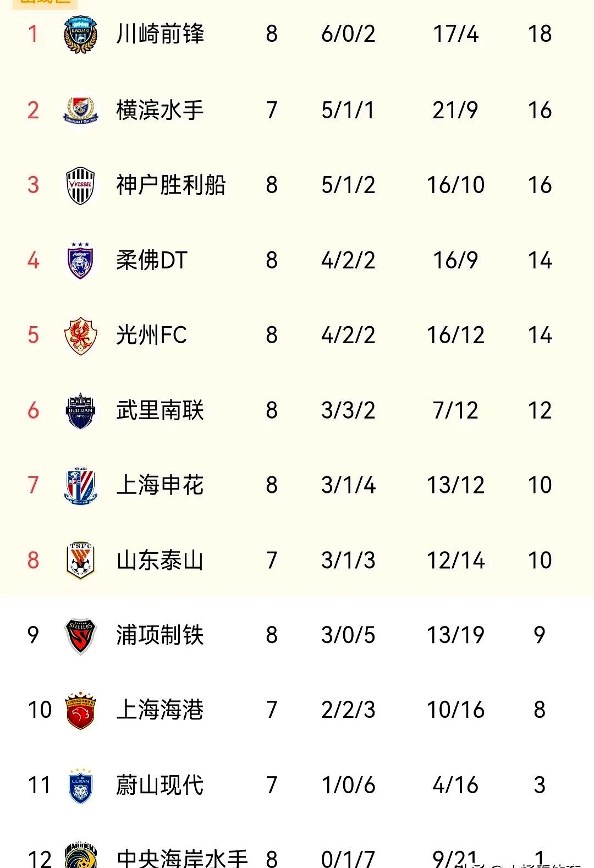Open the Shanghai Port red crest

(x=81, y=711)
